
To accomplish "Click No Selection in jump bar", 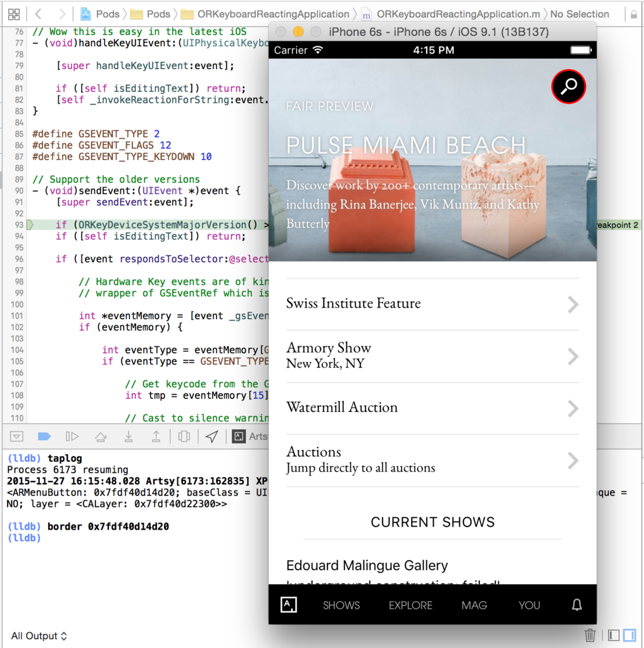I will (x=579, y=15).
